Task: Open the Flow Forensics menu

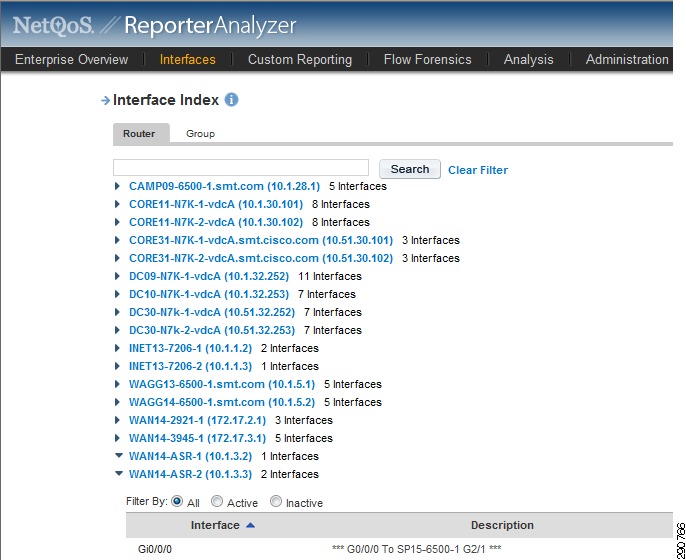Action: coord(427,59)
